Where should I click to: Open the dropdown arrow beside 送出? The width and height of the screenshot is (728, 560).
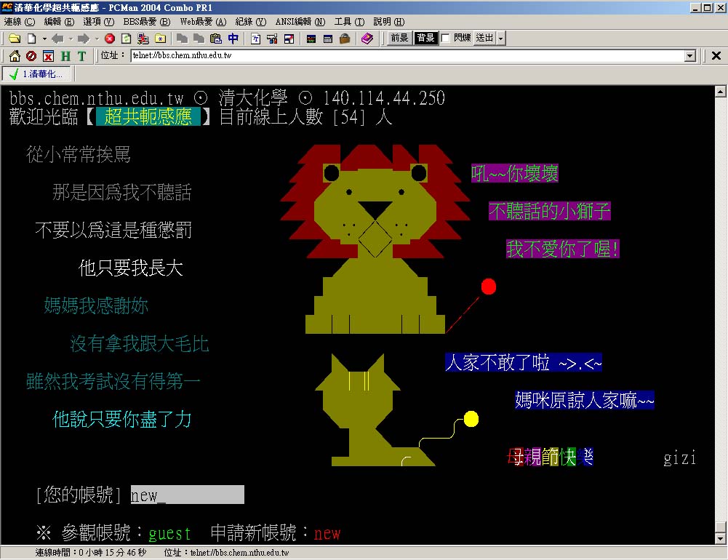point(501,39)
